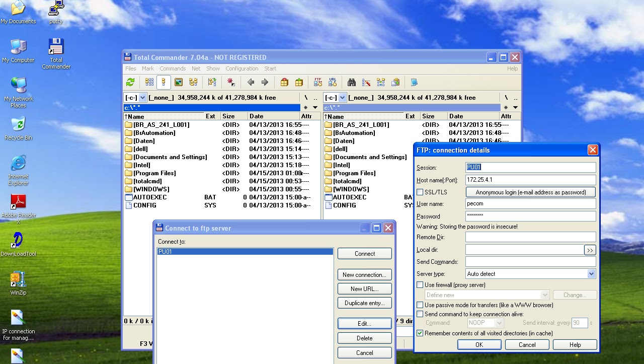
Task: Expand the Local dir browse button
Action: pos(590,250)
